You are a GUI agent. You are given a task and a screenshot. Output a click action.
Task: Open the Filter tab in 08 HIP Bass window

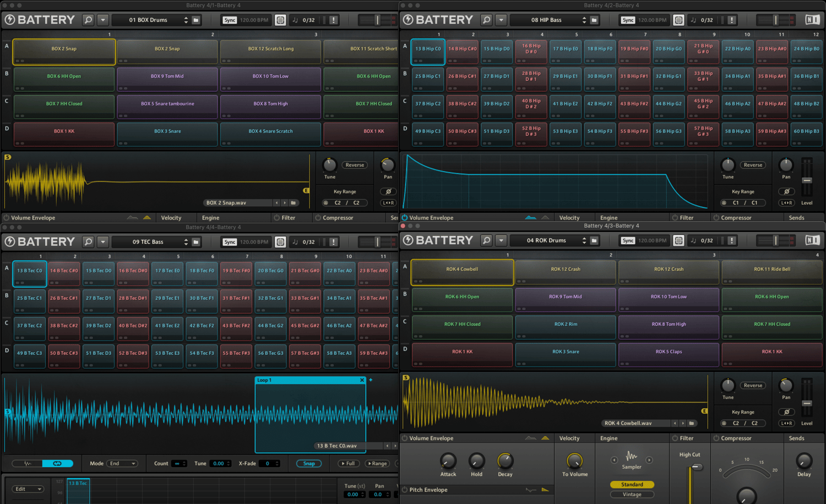tap(686, 218)
